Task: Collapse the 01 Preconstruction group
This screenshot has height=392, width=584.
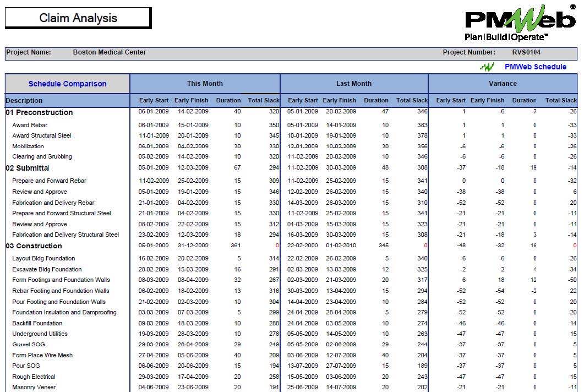Action: coord(39,112)
